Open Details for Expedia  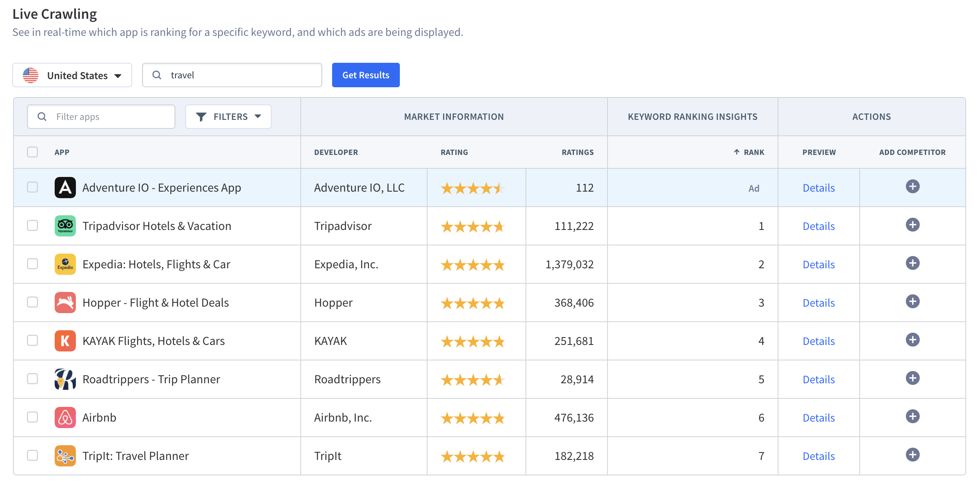(x=819, y=265)
